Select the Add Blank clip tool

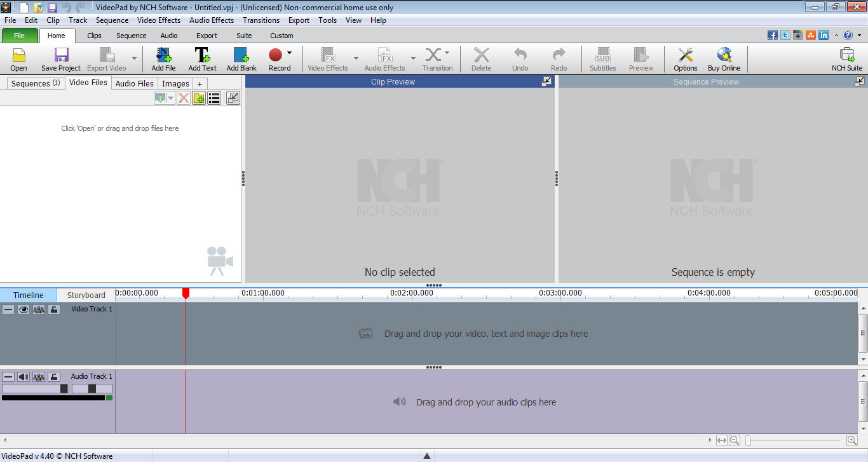pyautogui.click(x=241, y=58)
